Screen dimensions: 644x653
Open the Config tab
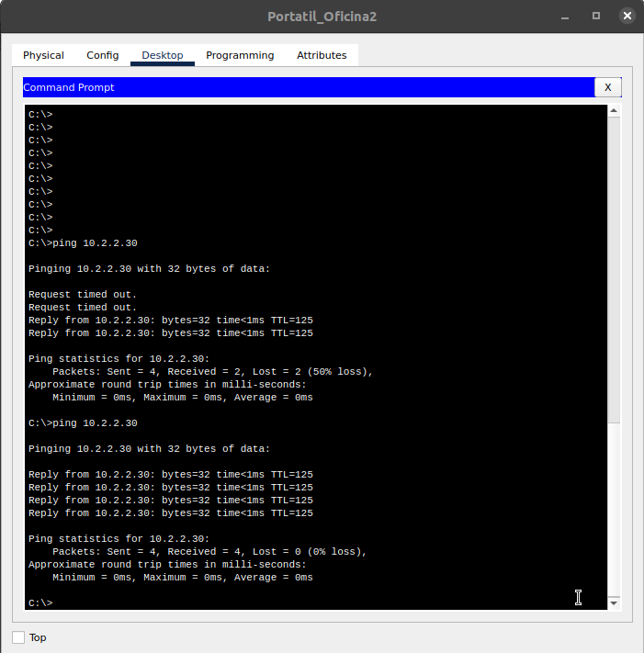click(x=102, y=55)
